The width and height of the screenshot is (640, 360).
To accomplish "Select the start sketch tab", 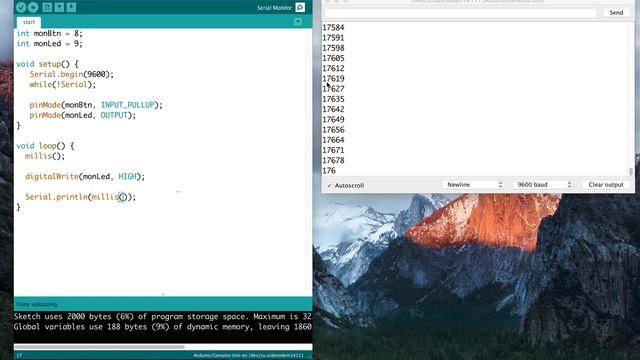I will point(29,22).
